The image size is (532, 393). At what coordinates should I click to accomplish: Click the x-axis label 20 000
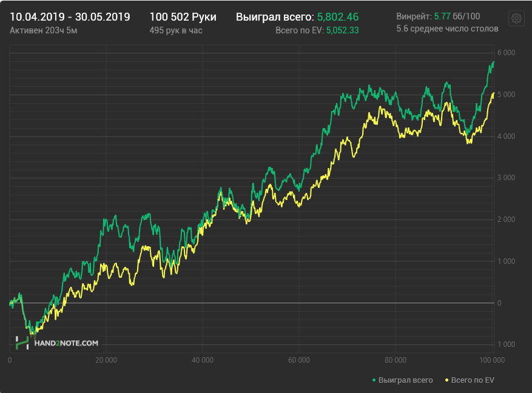(106, 360)
